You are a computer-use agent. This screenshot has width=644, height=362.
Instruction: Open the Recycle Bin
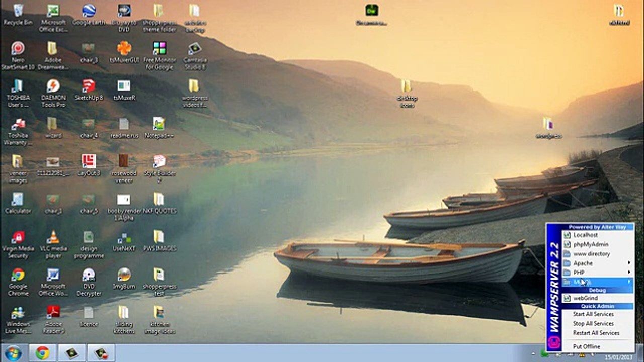click(x=18, y=15)
